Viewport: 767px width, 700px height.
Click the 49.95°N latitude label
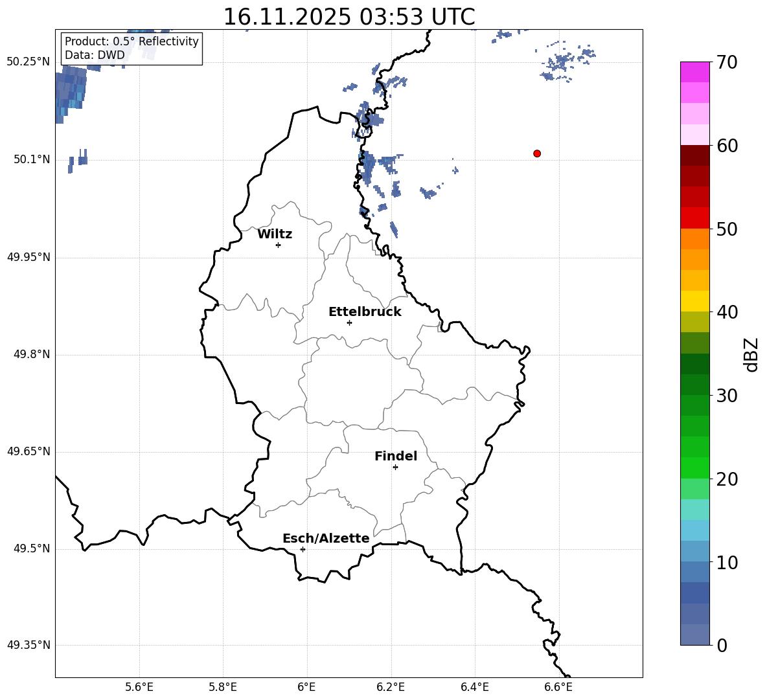[29, 257]
